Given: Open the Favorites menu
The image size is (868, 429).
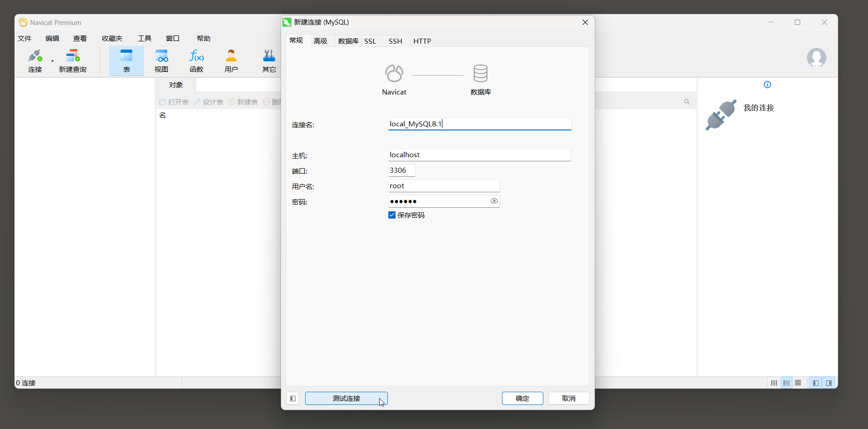Looking at the screenshot, I should click(112, 39).
